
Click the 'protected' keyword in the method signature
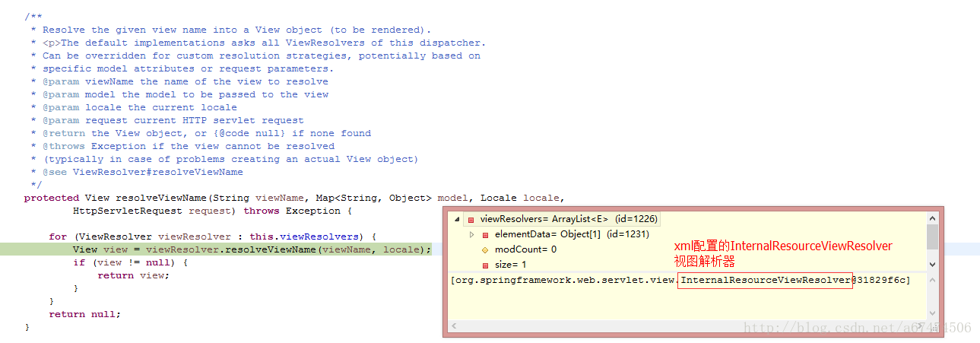tap(52, 198)
